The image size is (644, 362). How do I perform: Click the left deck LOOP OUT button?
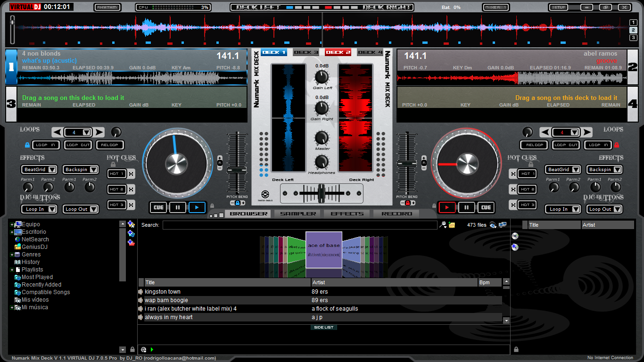[78, 145]
